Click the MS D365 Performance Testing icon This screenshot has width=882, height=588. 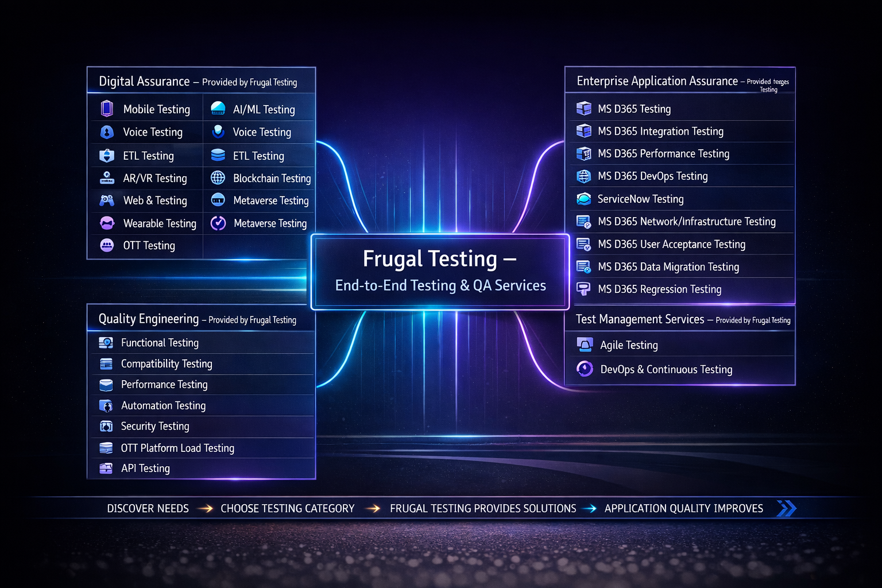584,153
